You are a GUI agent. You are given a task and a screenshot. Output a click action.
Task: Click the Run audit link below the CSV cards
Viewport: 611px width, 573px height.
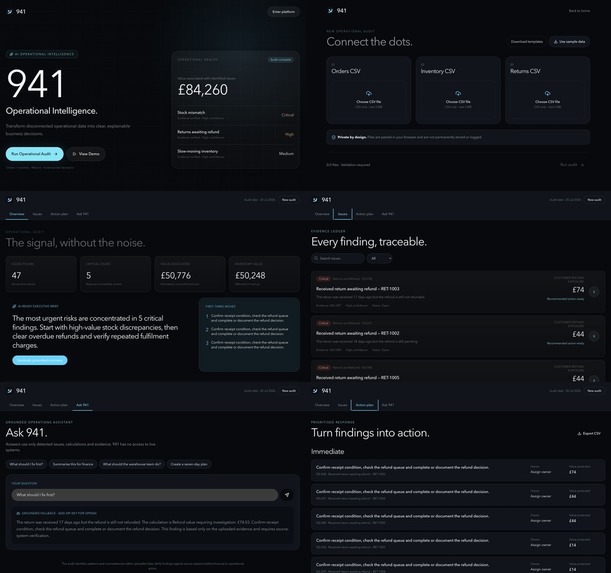pos(572,165)
